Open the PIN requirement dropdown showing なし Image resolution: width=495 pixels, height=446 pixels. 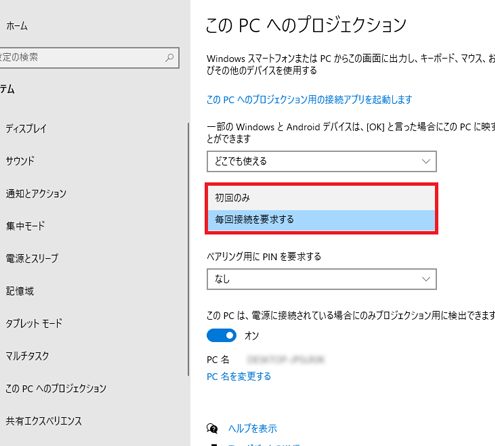coord(322,279)
